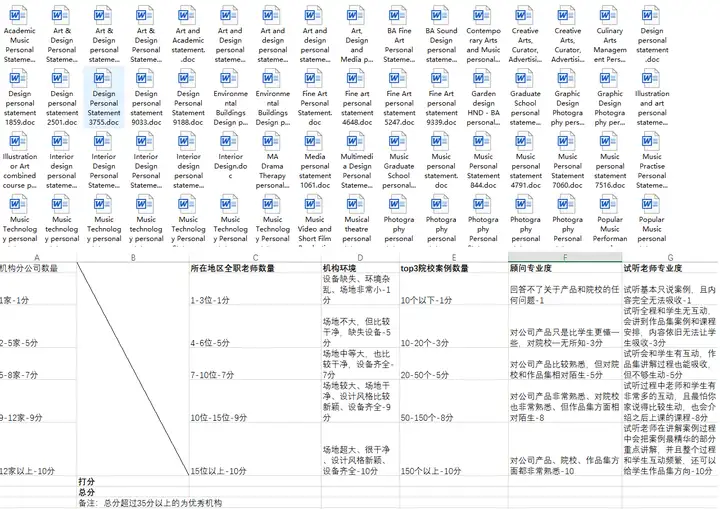Select the Academic Music Personal Statement file
Image resolution: width=720 pixels, height=509 pixels.
[x=19, y=35]
